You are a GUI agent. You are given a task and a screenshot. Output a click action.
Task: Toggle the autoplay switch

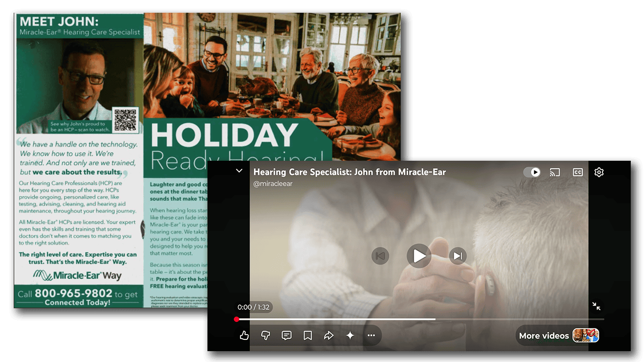coord(532,172)
